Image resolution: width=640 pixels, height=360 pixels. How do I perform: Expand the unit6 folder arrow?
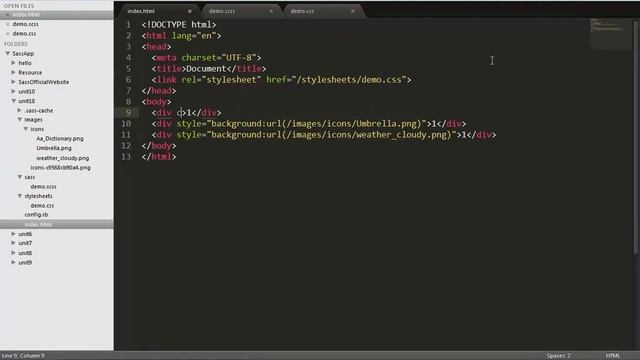coord(13,234)
